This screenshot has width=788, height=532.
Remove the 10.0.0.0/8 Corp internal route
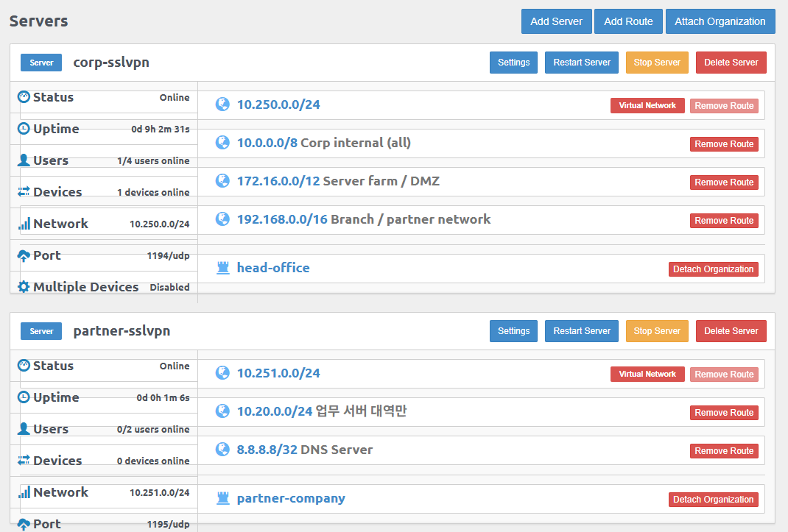724,144
